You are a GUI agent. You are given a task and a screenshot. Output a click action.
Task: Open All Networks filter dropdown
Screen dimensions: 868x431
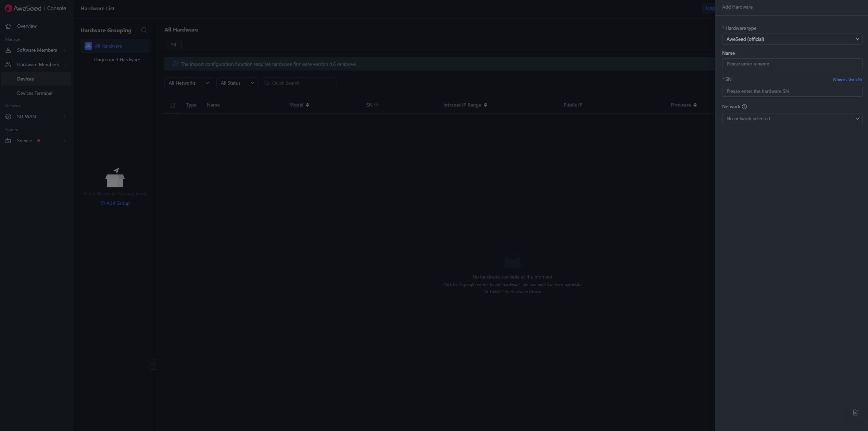[x=188, y=83]
